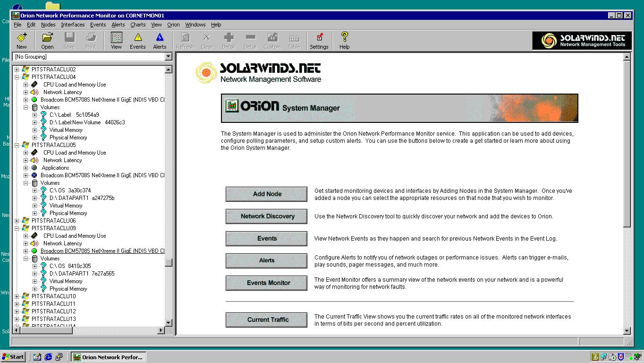Click Network Latency icon under PITSTRATACLU09
644x363 pixels.
[x=34, y=243]
